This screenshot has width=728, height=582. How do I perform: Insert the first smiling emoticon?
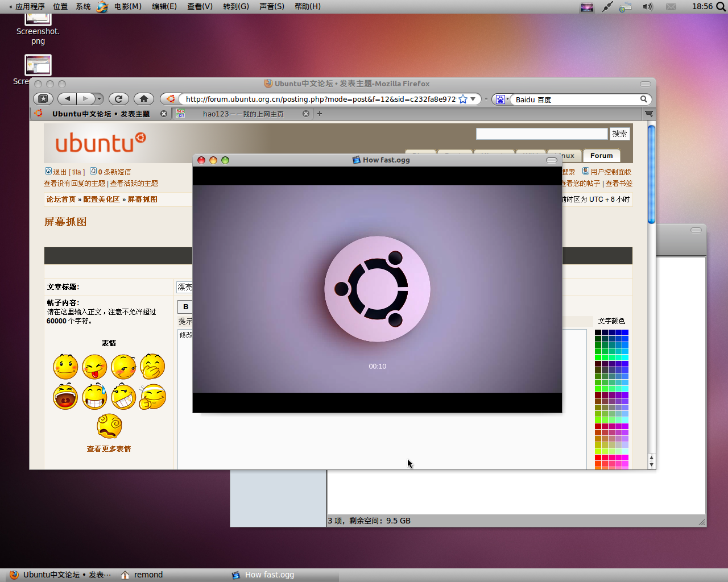[x=65, y=367]
